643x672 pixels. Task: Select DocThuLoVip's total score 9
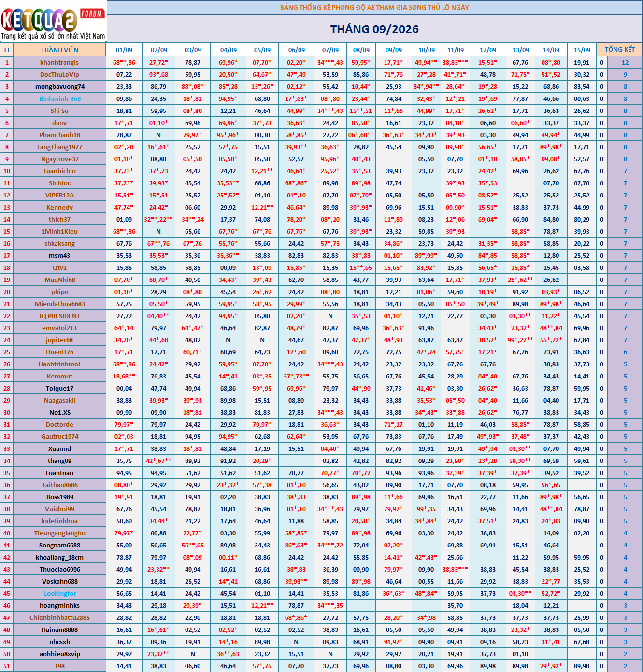click(625, 74)
